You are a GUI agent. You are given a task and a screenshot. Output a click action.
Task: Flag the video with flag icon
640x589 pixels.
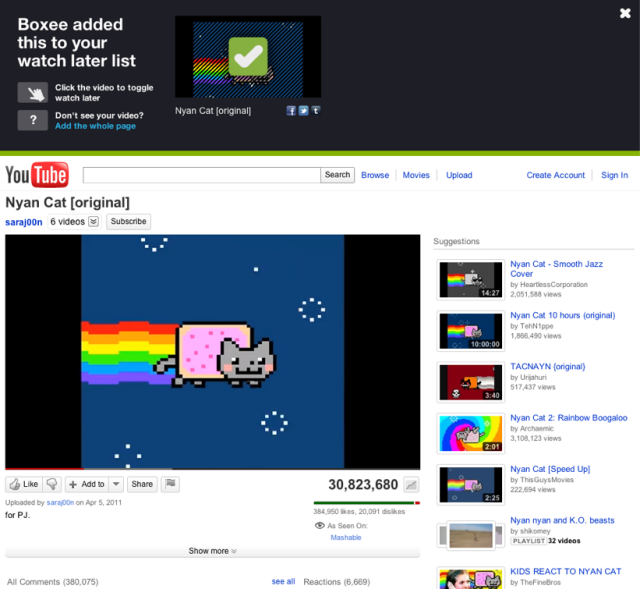[170, 484]
